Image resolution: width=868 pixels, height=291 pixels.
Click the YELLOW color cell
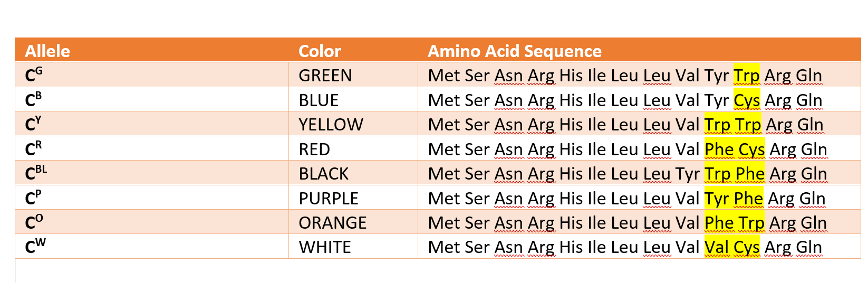[x=331, y=125]
